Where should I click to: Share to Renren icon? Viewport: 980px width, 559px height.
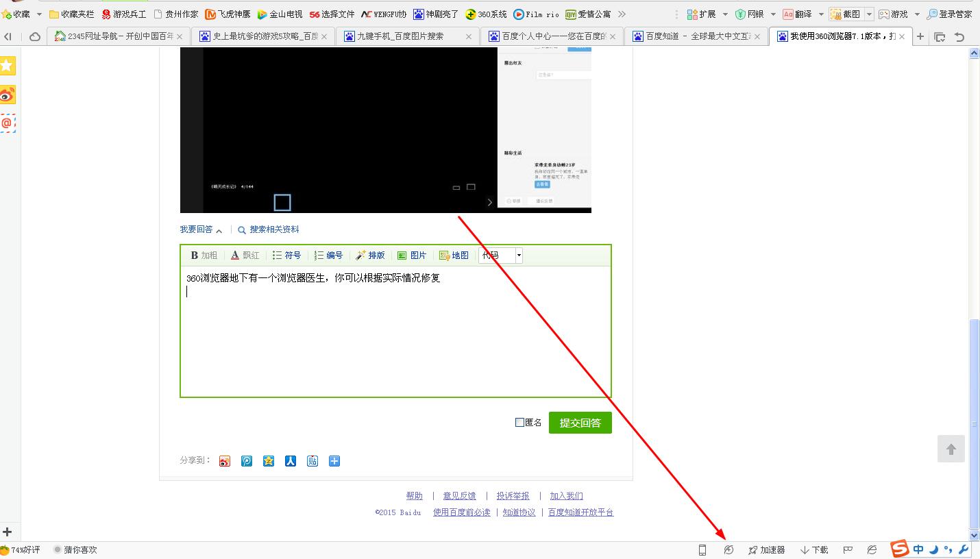point(291,461)
